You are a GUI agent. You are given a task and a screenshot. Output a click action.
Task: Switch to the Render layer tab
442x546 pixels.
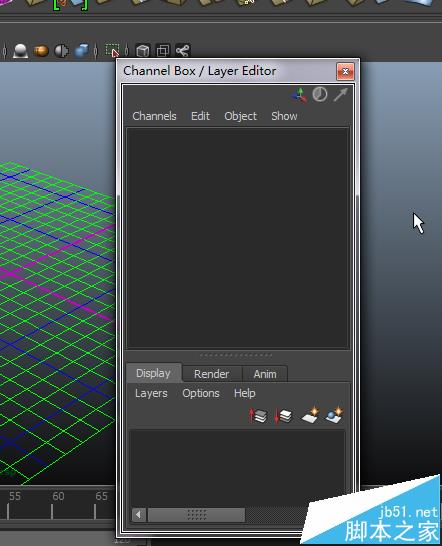(212, 374)
